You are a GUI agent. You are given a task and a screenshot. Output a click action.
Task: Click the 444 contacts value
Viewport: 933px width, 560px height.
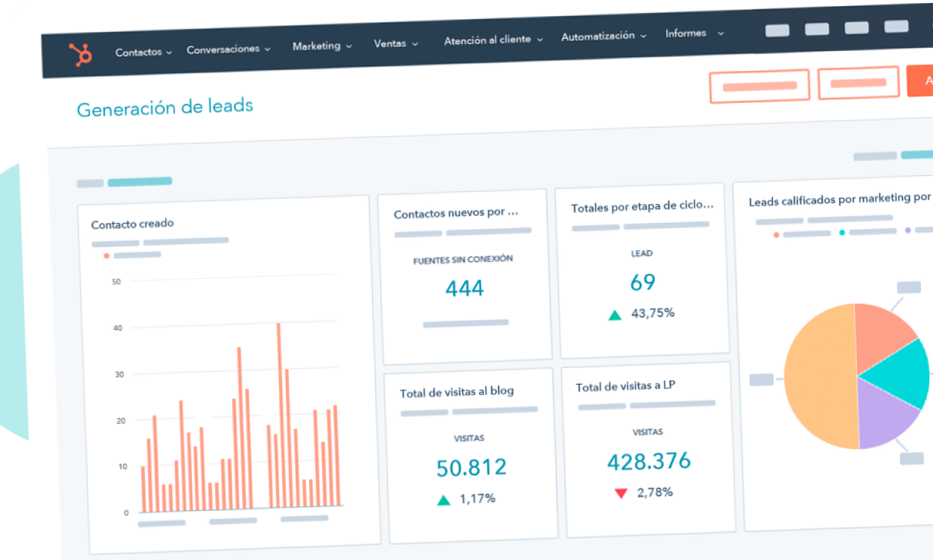coord(465,288)
